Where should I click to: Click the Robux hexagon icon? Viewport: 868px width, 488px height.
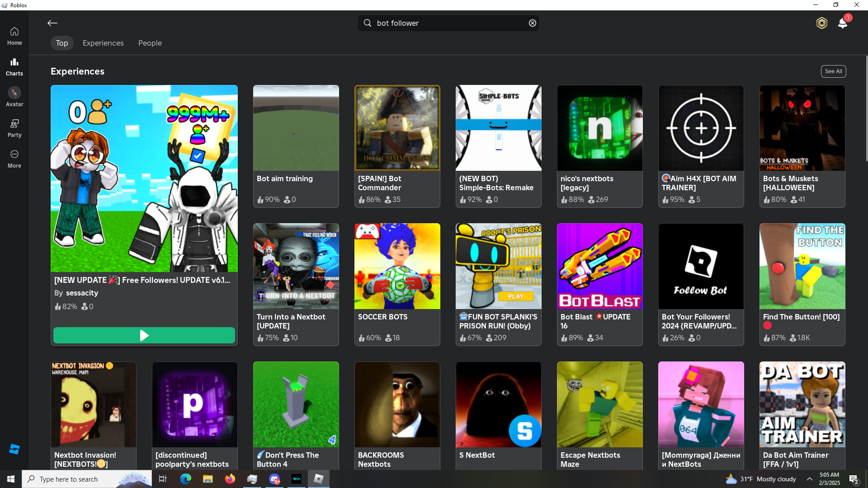pyautogui.click(x=821, y=23)
